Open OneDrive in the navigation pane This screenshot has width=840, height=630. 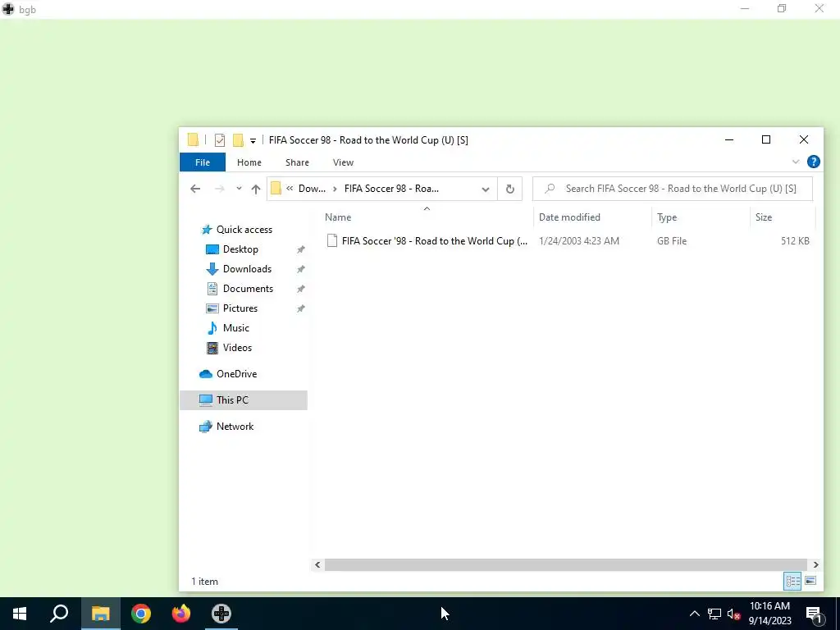click(x=235, y=374)
